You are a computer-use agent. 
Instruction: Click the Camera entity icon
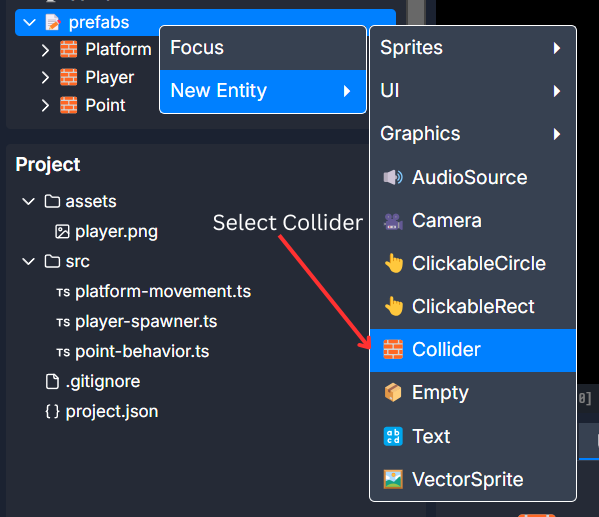click(393, 221)
